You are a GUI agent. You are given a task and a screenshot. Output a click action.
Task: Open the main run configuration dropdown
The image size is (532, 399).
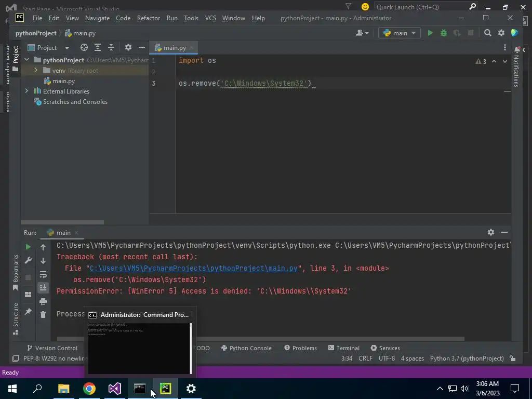(400, 33)
